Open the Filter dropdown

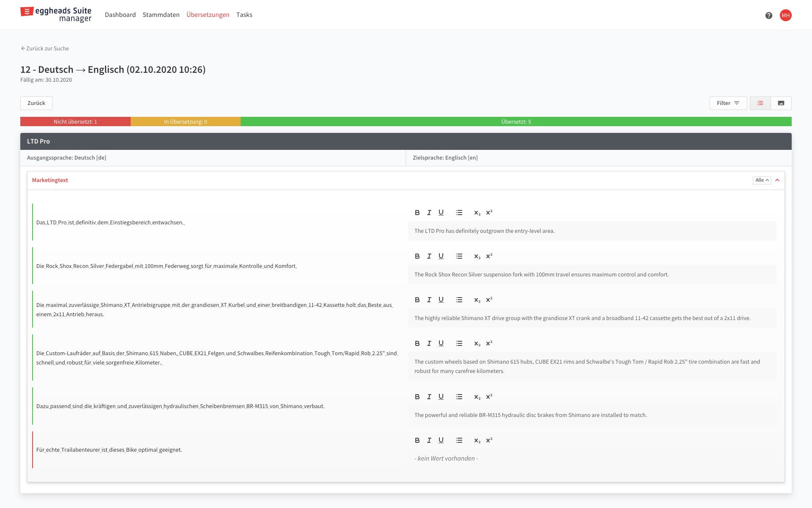(728, 103)
